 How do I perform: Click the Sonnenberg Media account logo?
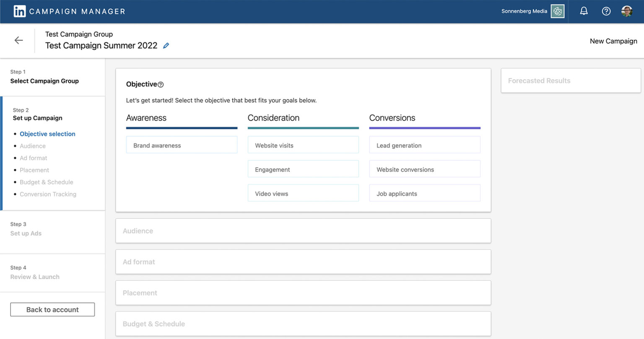coord(557,11)
